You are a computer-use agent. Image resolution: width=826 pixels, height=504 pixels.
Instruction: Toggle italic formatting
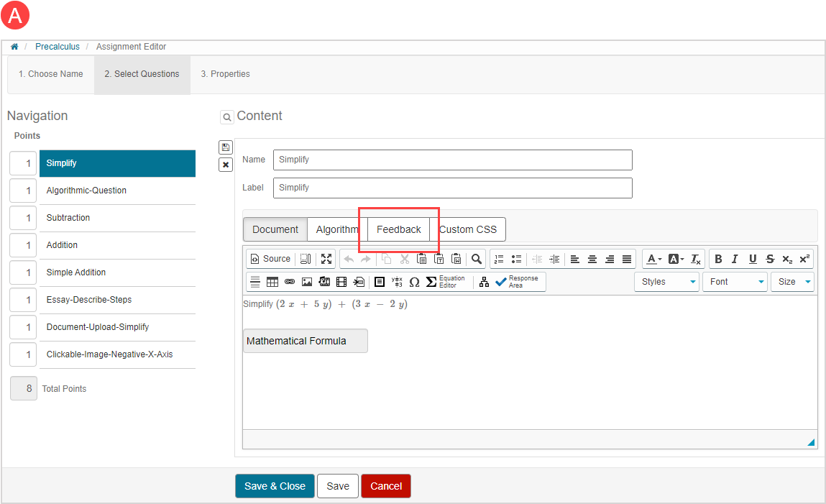click(x=735, y=259)
